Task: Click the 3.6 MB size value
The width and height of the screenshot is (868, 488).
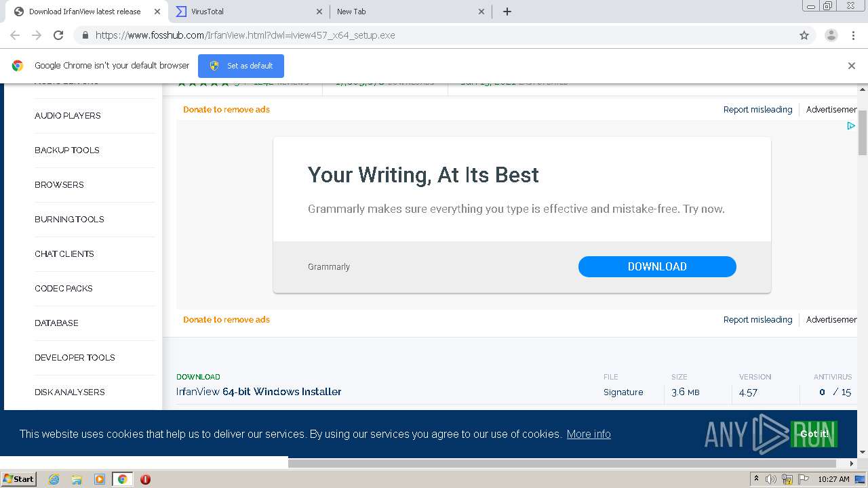Action: [685, 392]
